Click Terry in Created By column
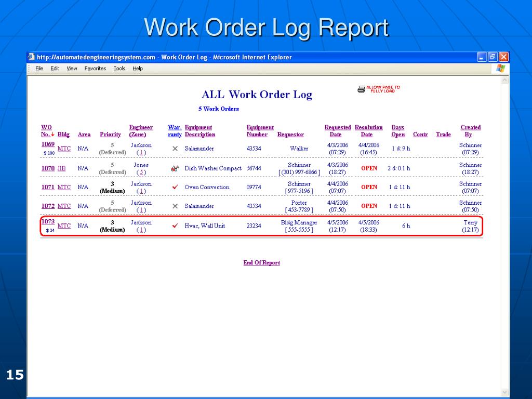 [470, 222]
